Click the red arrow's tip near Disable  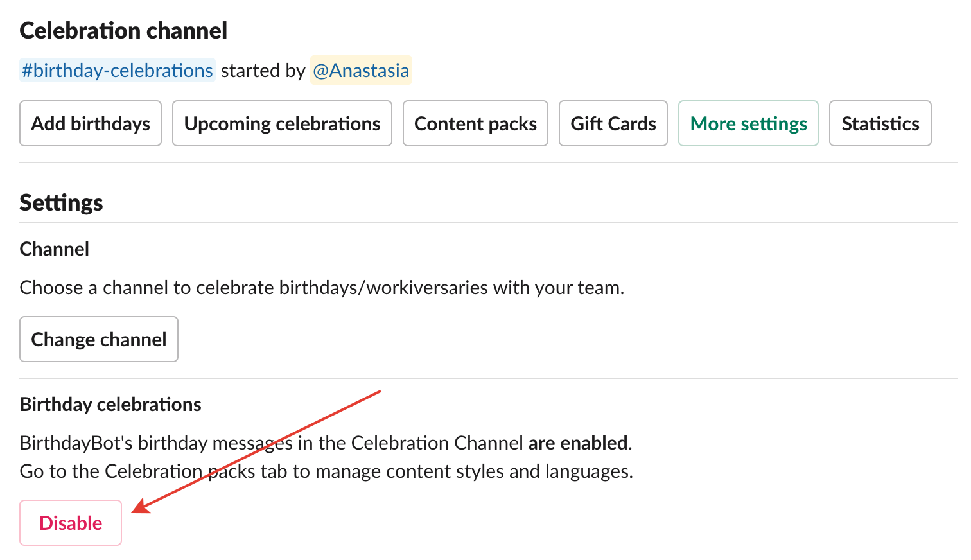(134, 511)
